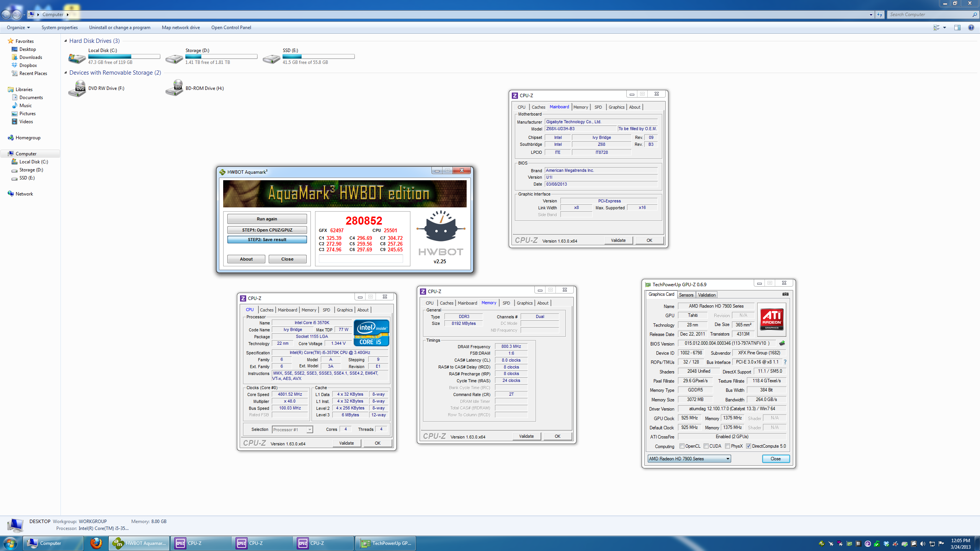Toggle the OpenCL checkbox in GPU-Z
The width and height of the screenshot is (980, 551).
(682, 446)
